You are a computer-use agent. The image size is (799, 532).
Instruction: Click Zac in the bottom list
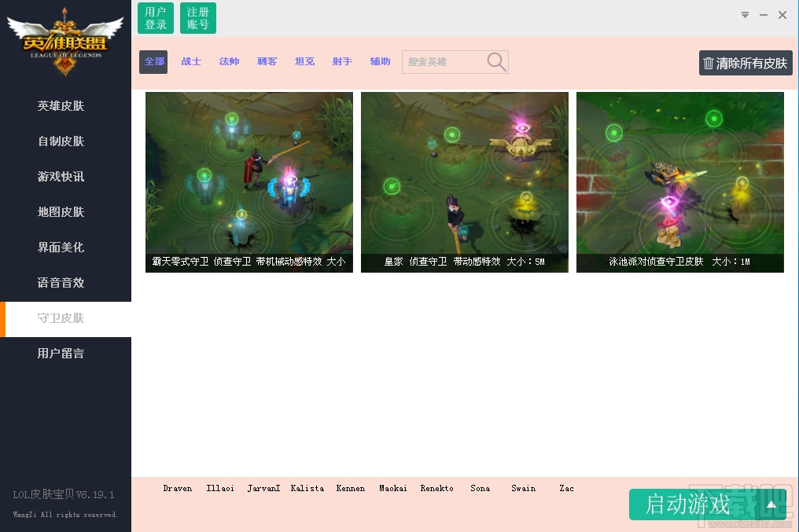[x=567, y=488]
